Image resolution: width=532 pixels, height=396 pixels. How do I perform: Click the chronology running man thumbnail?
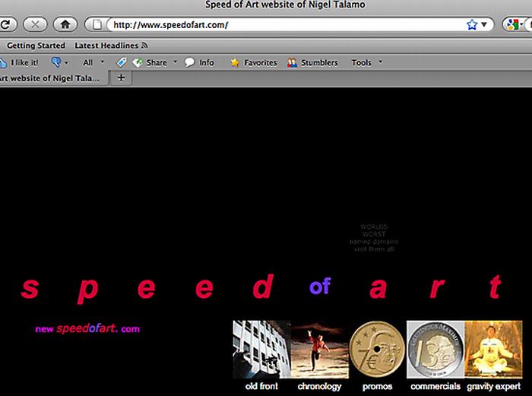pyautogui.click(x=320, y=349)
